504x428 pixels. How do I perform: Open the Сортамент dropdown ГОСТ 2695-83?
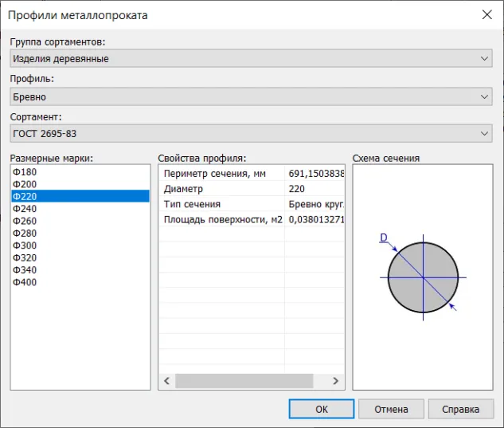[x=251, y=134]
